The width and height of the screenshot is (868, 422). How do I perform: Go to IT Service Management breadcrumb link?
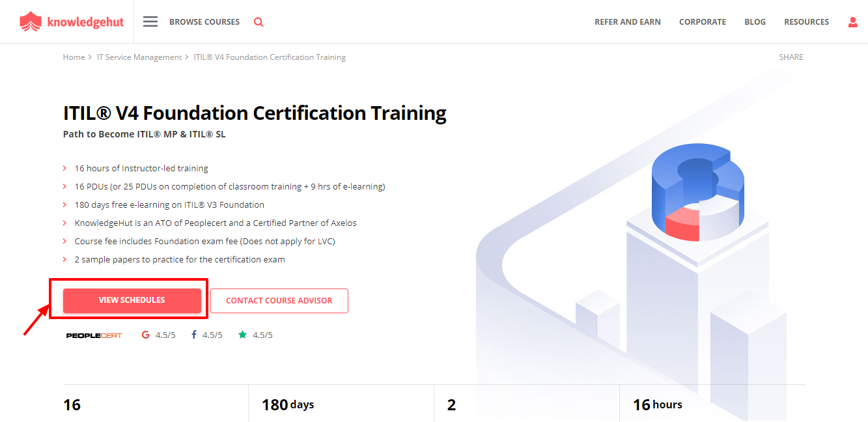click(139, 57)
